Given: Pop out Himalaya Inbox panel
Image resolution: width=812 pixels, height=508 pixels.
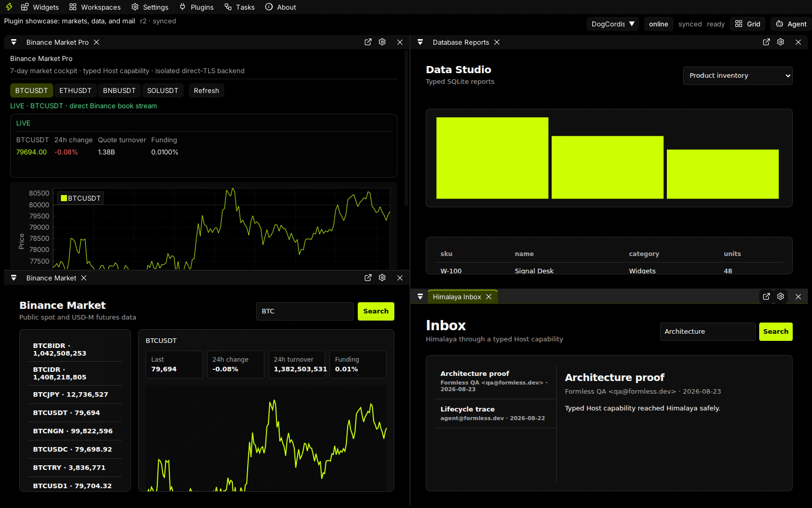Looking at the screenshot, I should [766, 296].
